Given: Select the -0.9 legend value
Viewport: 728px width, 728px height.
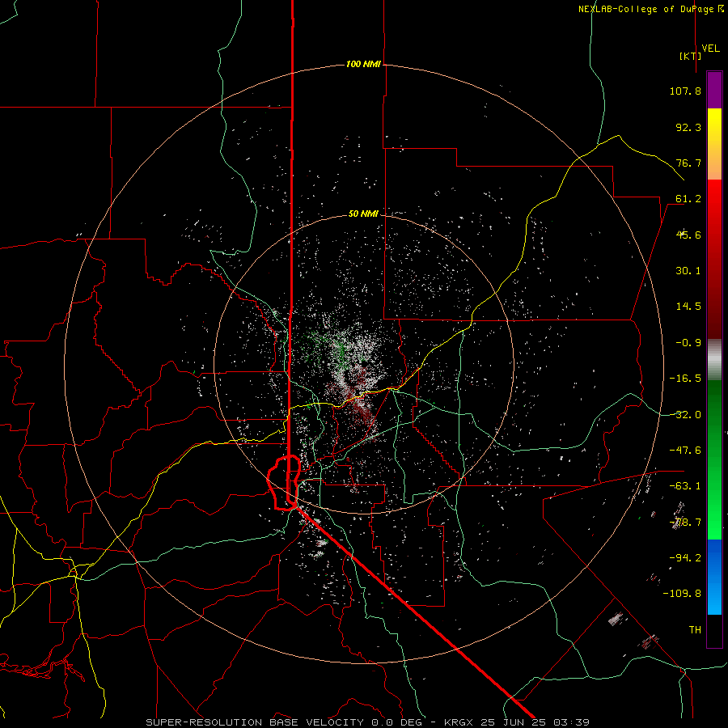Looking at the screenshot, I should 688,343.
